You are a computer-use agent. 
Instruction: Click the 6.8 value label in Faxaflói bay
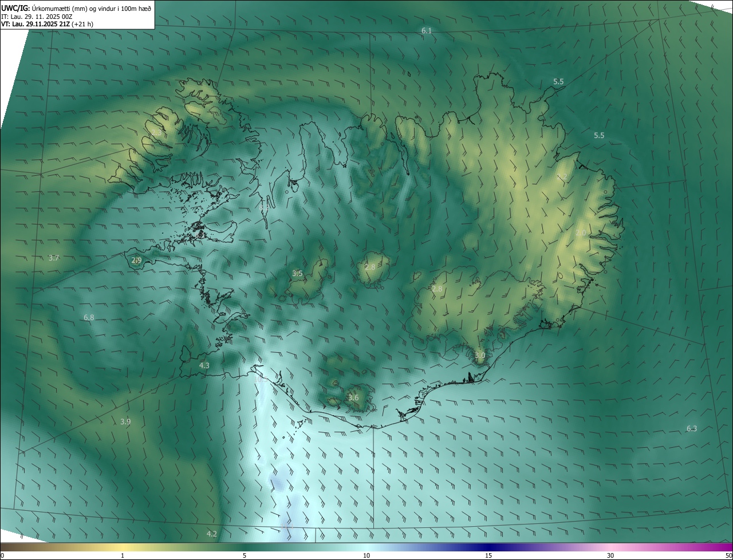pos(89,317)
